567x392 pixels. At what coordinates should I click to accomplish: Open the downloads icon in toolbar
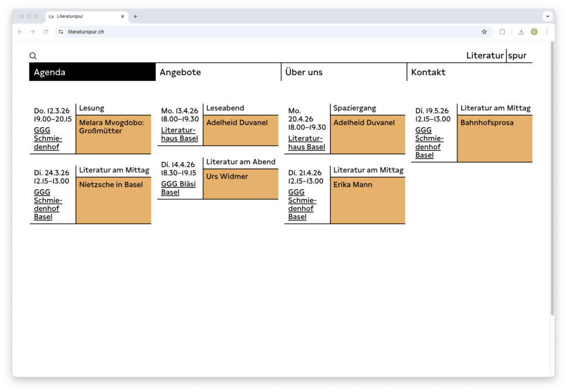521,32
